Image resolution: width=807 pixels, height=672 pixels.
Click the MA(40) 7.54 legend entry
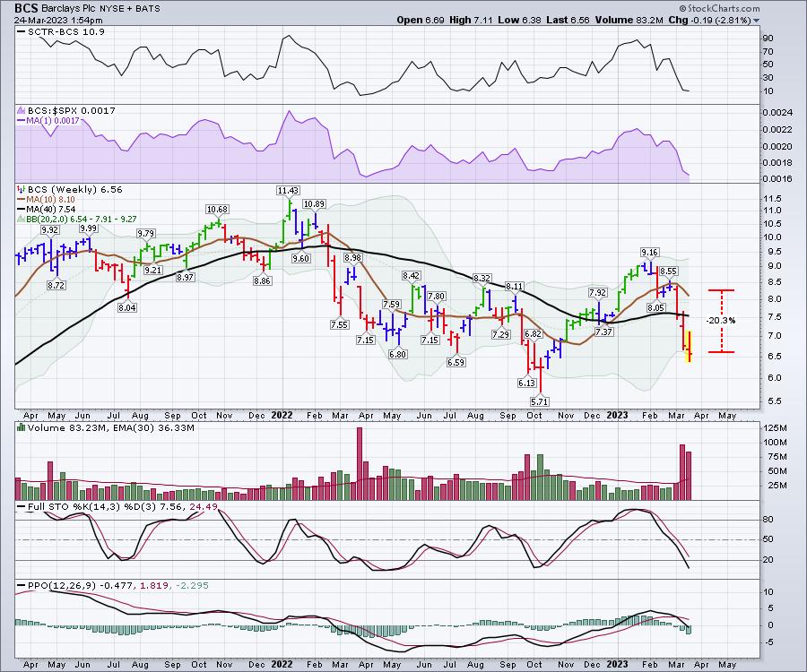pos(54,209)
